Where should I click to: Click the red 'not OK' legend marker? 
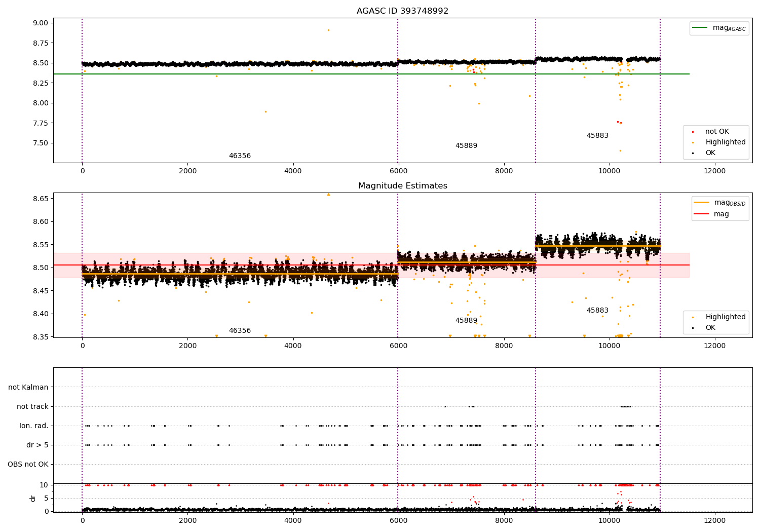693,132
